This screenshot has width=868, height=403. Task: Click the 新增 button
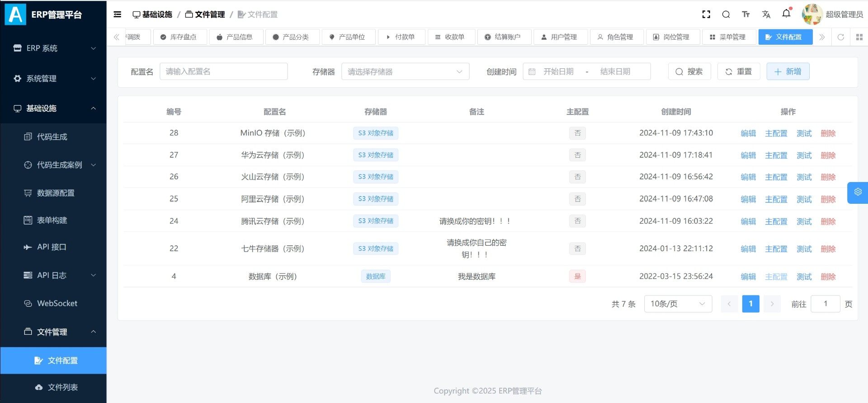[x=788, y=71]
